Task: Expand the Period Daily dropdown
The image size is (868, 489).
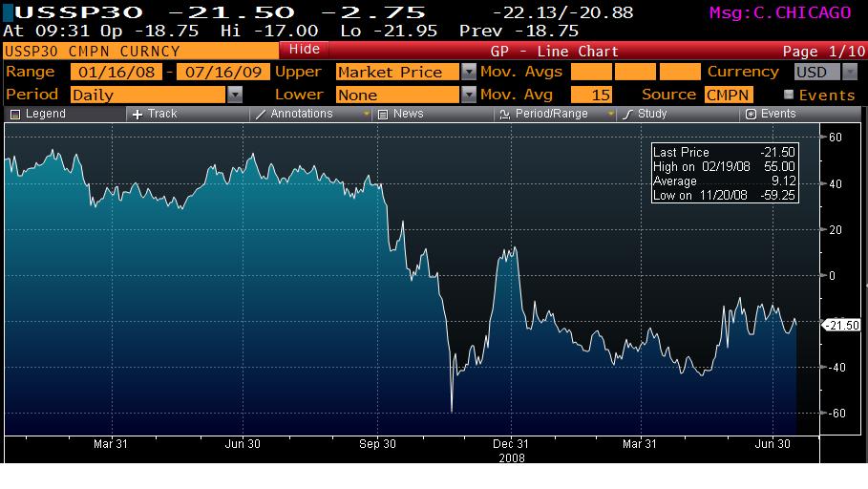Action: pyautogui.click(x=234, y=95)
